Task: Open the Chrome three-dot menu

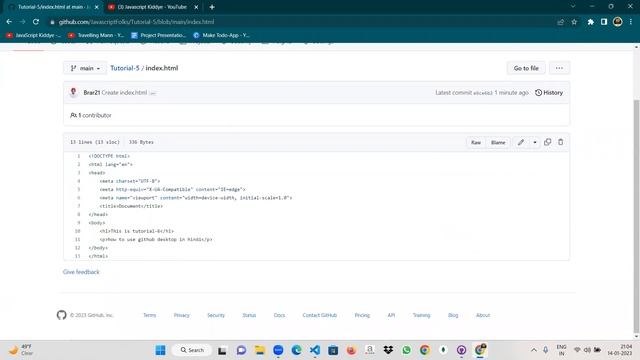Action: click(x=631, y=22)
